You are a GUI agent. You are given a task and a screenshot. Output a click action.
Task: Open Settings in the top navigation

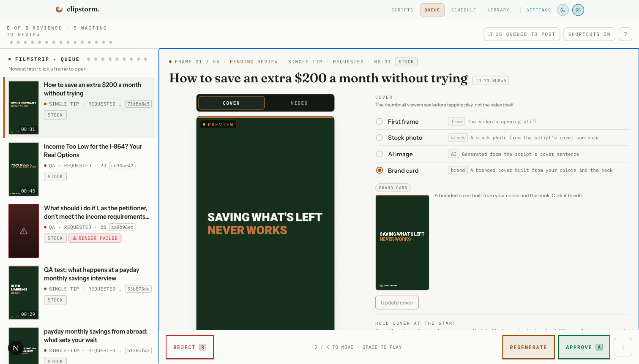[x=538, y=10]
